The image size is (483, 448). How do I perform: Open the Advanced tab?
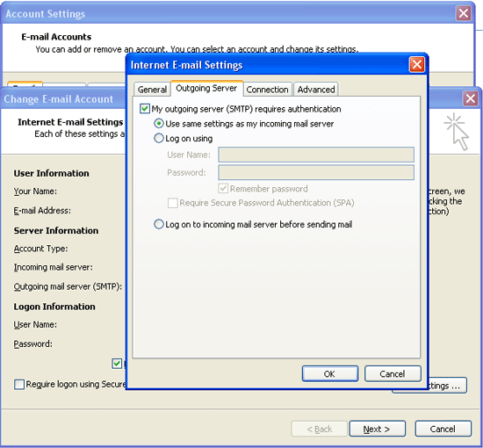(316, 90)
